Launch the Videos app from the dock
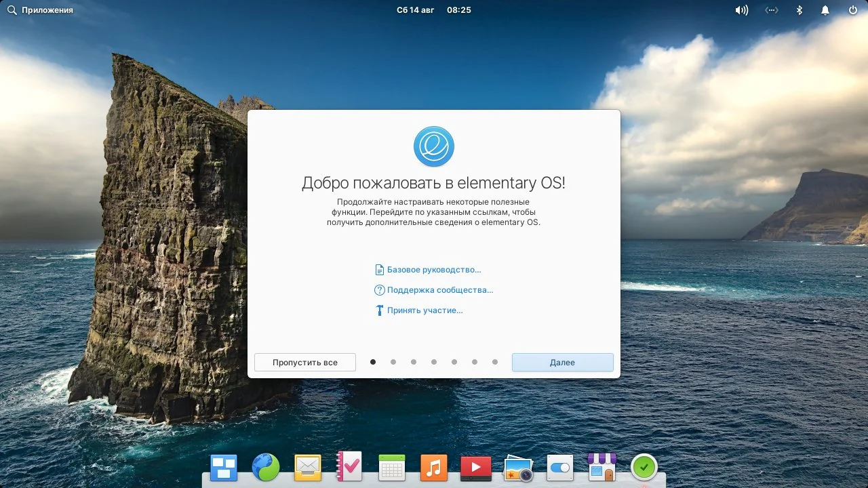The image size is (868, 488). point(475,466)
